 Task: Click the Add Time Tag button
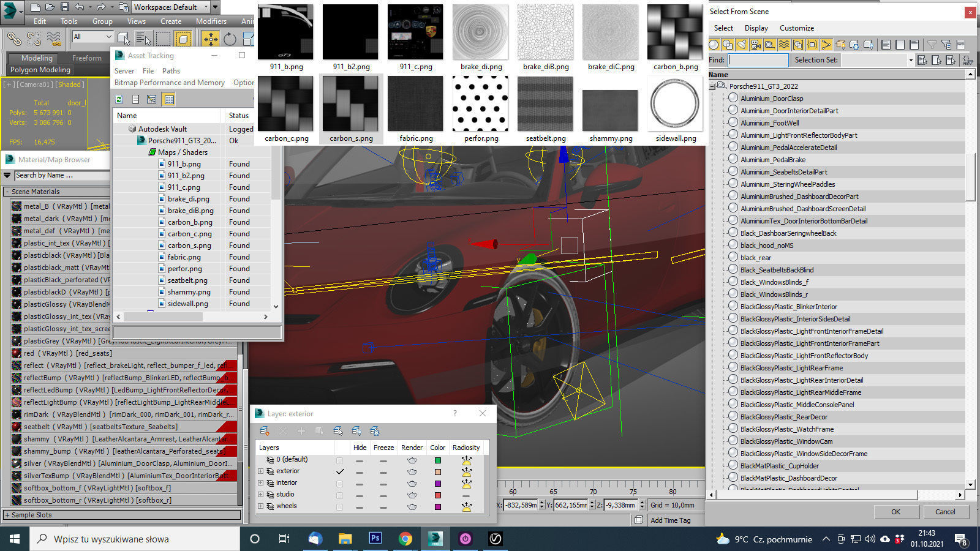tap(670, 520)
